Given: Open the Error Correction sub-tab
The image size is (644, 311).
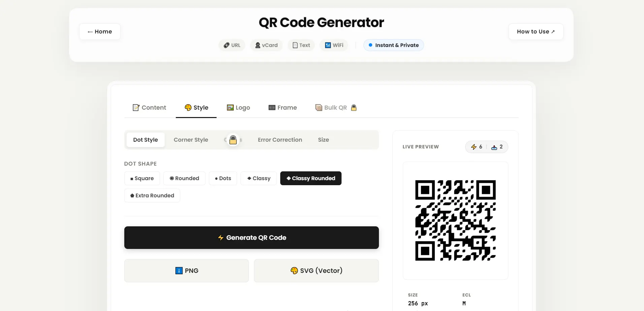Looking at the screenshot, I should 280,140.
